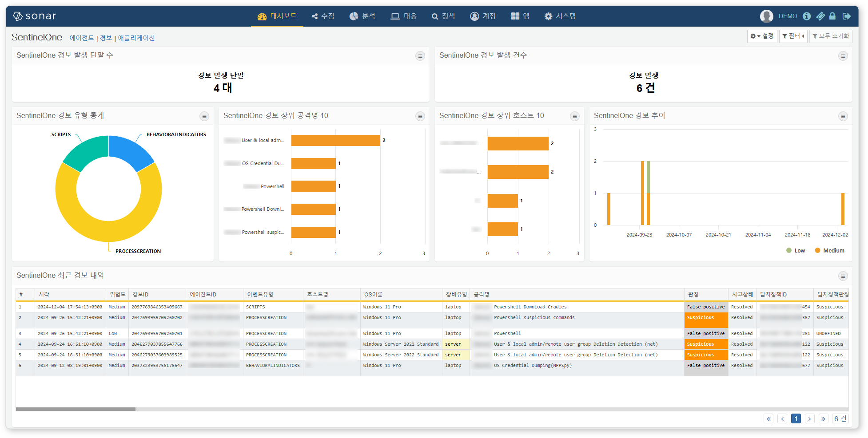The height and width of the screenshot is (438, 868).
Task: Open menu of 경보 발생 단말 수 widget
Action: click(420, 56)
